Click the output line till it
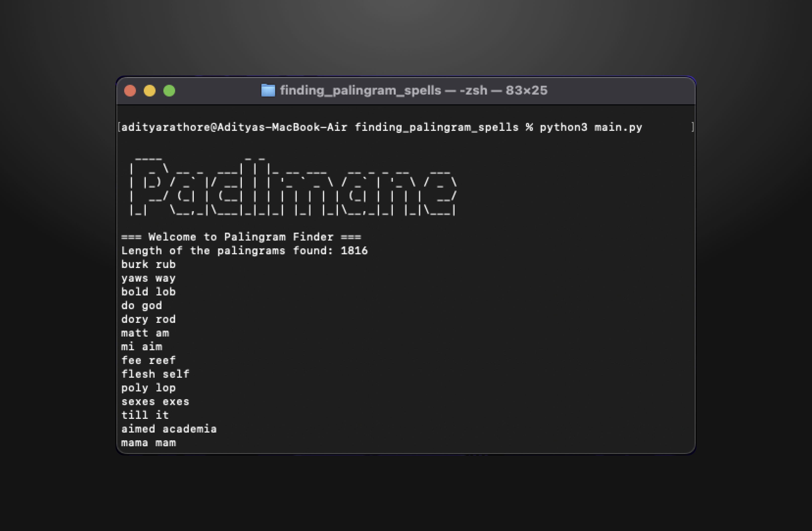This screenshot has height=531, width=812. pos(145,415)
